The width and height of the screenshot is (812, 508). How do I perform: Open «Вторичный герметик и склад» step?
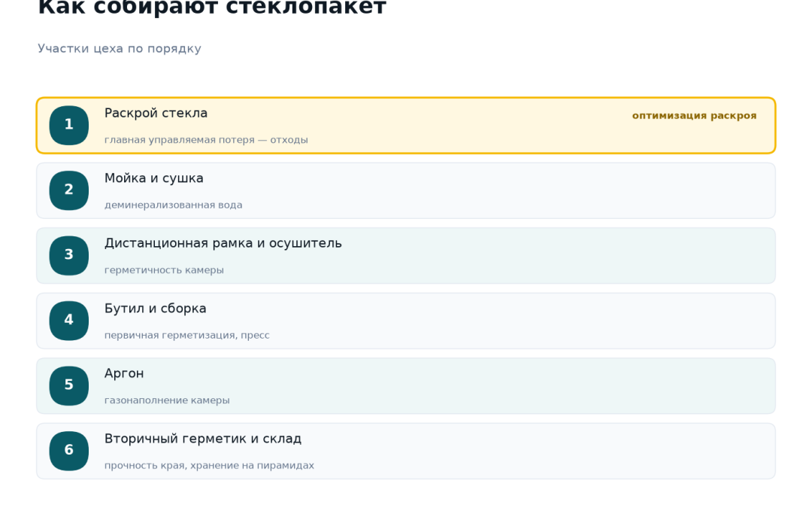405,451
